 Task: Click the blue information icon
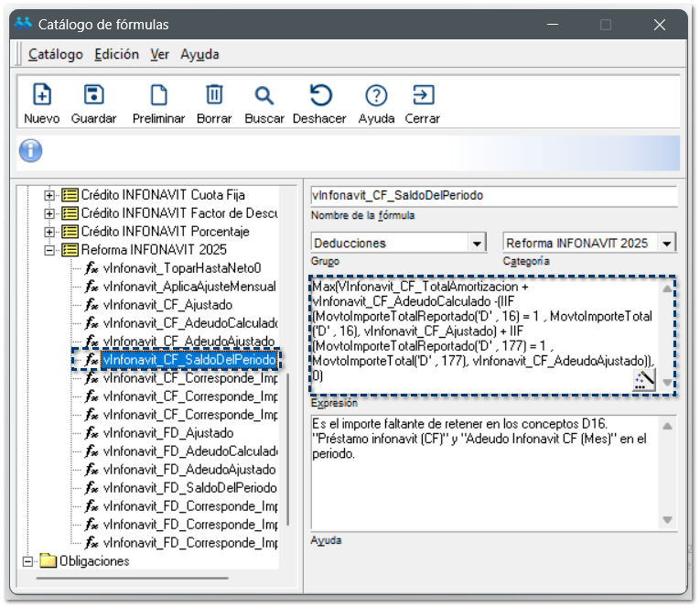coord(31,151)
